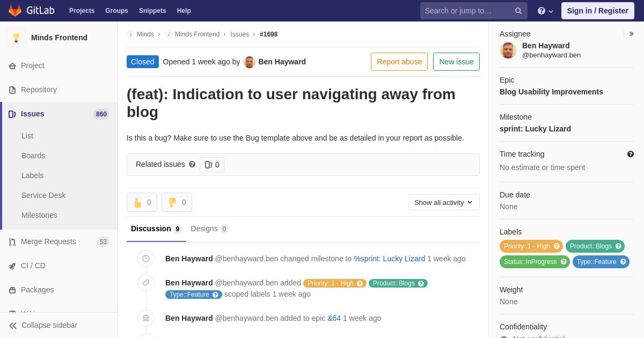Click the Time tracking help icon
The image size is (644, 338).
(631, 154)
